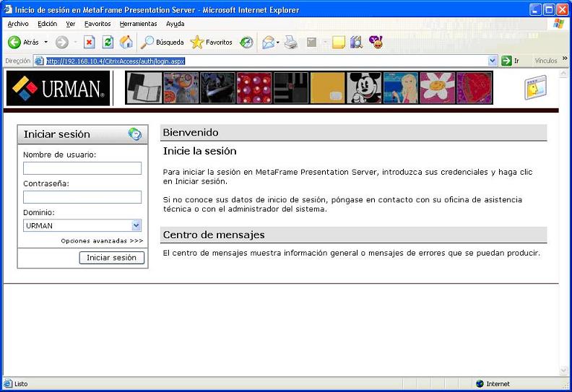The width and height of the screenshot is (572, 392).
Task: Click the IE title bar page icon
Action: 8,9
